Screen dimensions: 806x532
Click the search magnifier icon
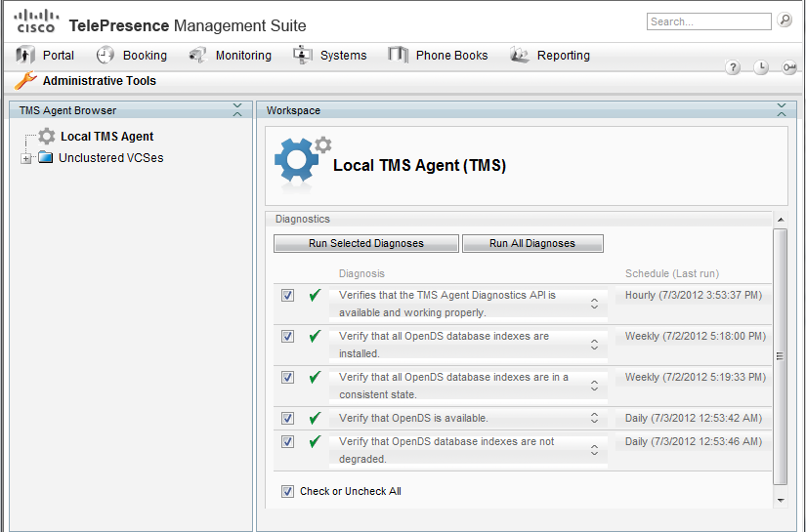click(x=785, y=20)
